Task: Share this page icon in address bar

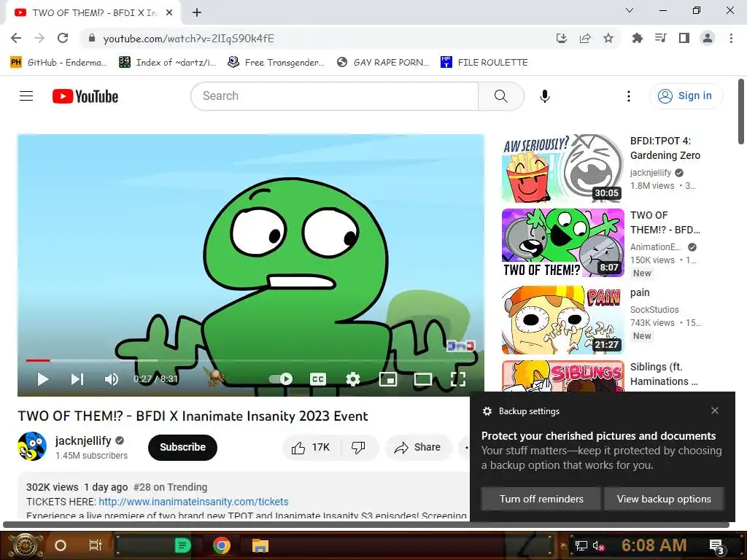Action: click(585, 38)
